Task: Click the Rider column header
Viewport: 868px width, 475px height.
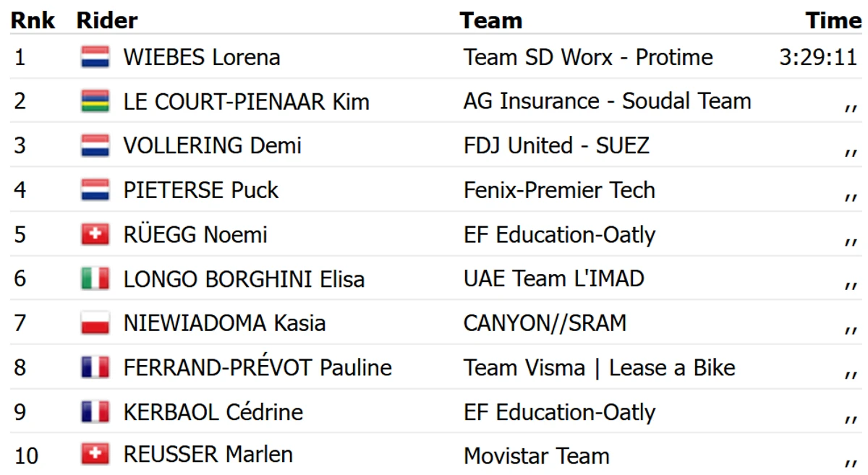Action: (x=107, y=20)
